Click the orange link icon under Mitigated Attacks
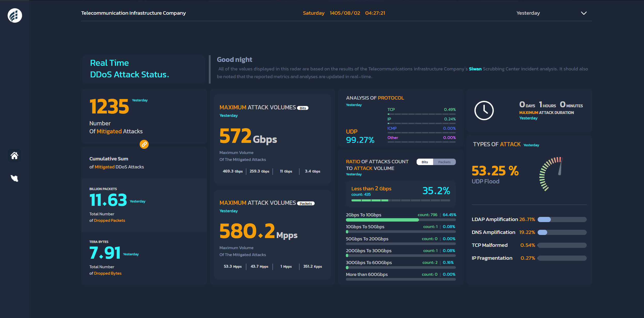 tap(144, 144)
